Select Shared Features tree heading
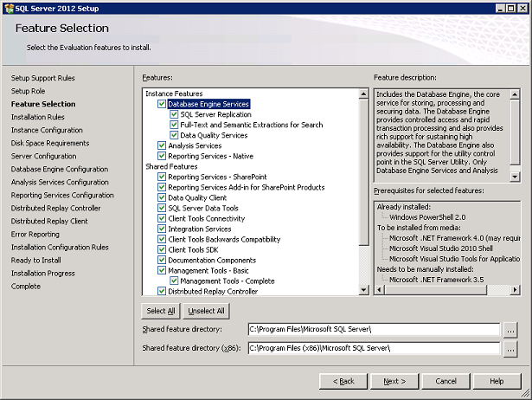 tap(171, 166)
